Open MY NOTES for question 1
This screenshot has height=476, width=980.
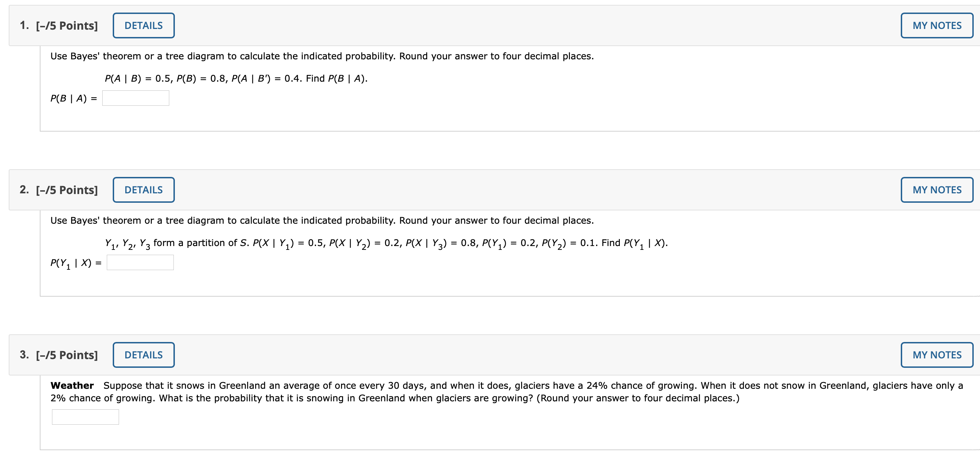(937, 25)
